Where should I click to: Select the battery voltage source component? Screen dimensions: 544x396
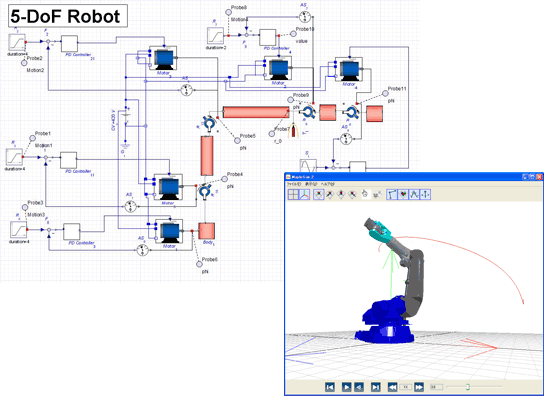point(127,115)
